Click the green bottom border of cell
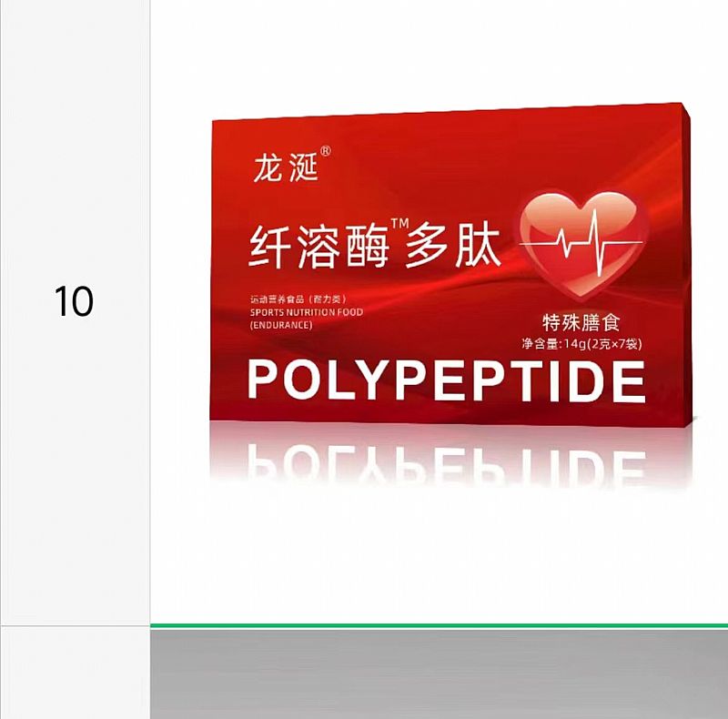This screenshot has width=728, height=719. pos(439,625)
